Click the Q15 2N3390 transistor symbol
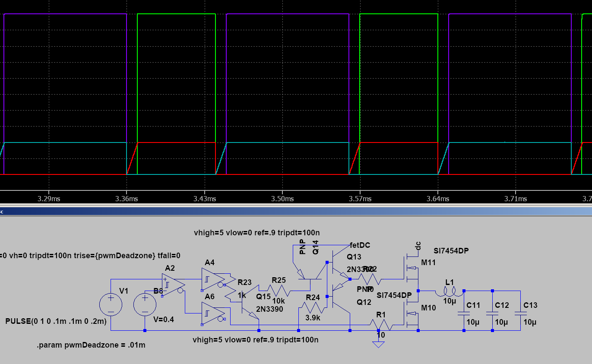 250,301
